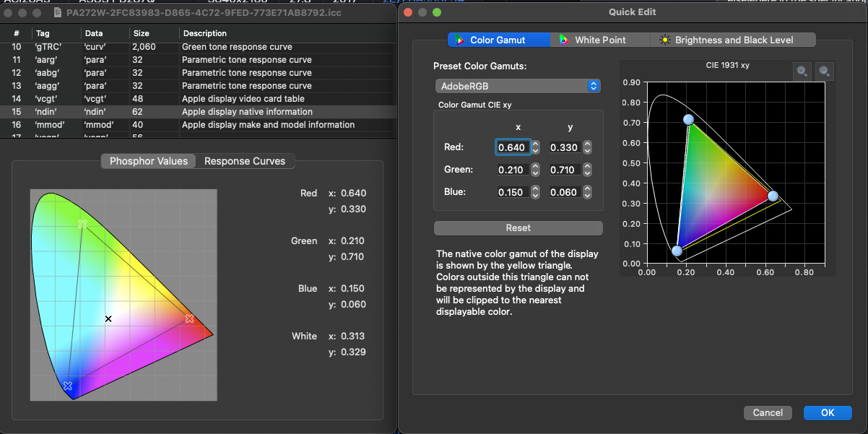Click the Green y input field in Quick Edit
The width and height of the screenshot is (868, 434).
click(565, 170)
